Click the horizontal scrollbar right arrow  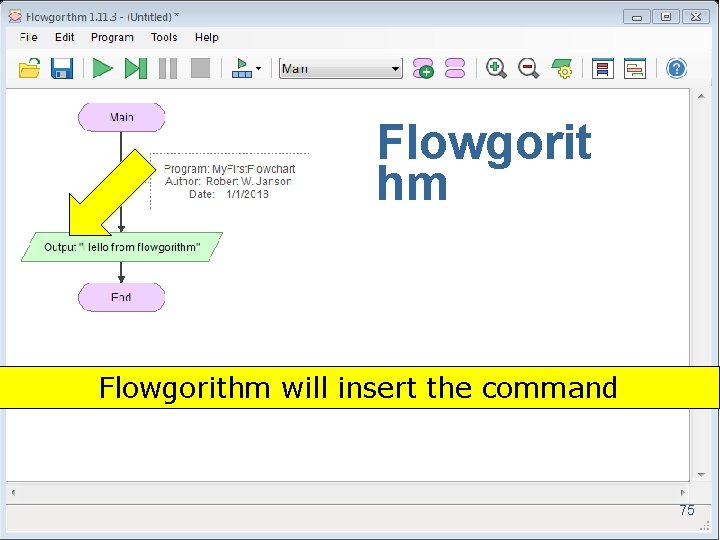pyautogui.click(x=683, y=493)
